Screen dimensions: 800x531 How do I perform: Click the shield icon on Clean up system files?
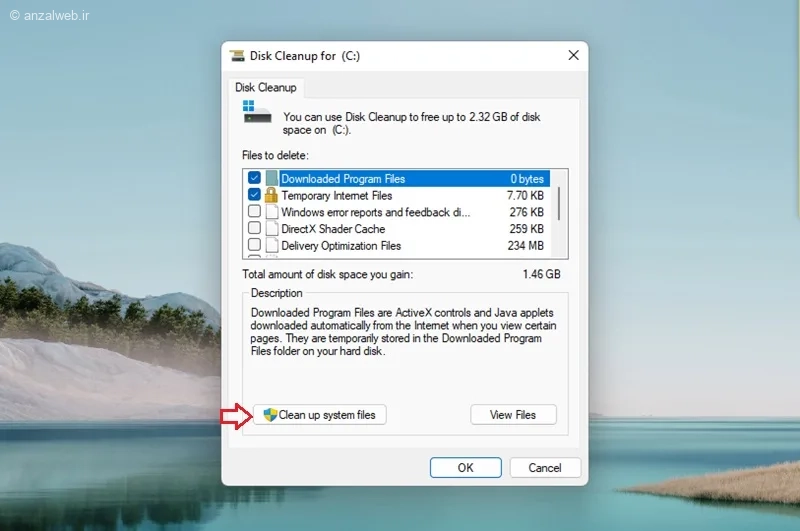[x=270, y=415]
